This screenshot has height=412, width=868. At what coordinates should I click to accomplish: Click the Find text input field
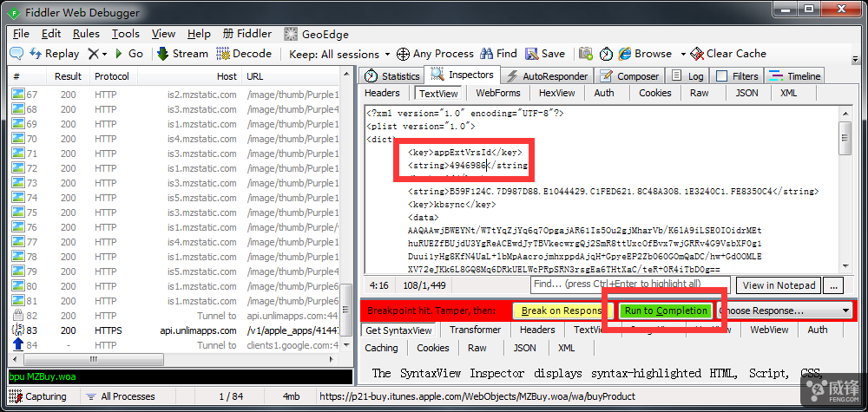[x=630, y=284]
